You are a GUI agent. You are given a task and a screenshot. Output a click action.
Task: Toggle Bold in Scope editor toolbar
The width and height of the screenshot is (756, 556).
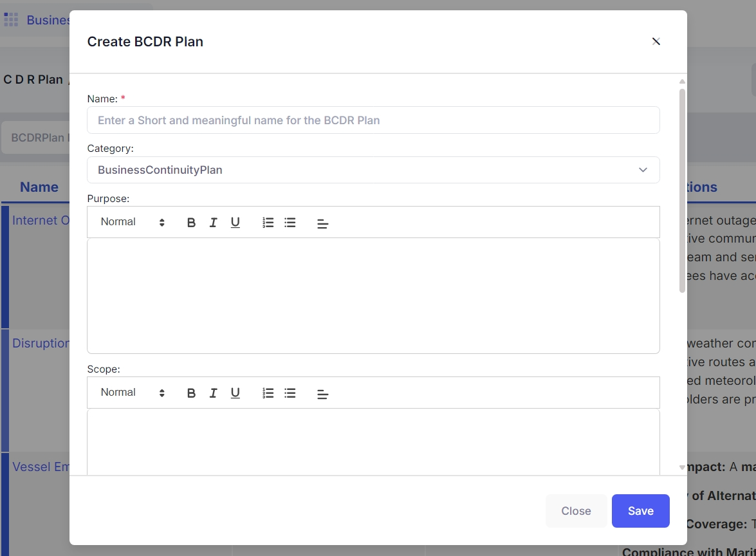tap(191, 393)
